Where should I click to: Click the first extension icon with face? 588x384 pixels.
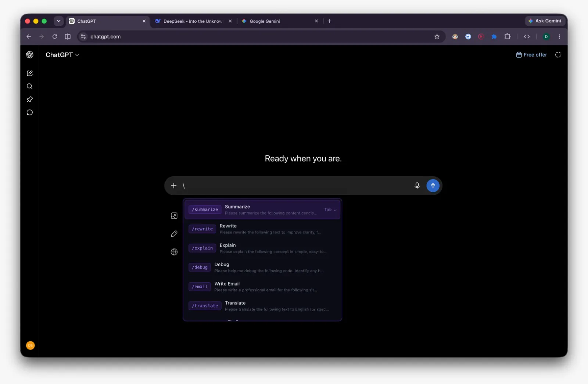455,36
